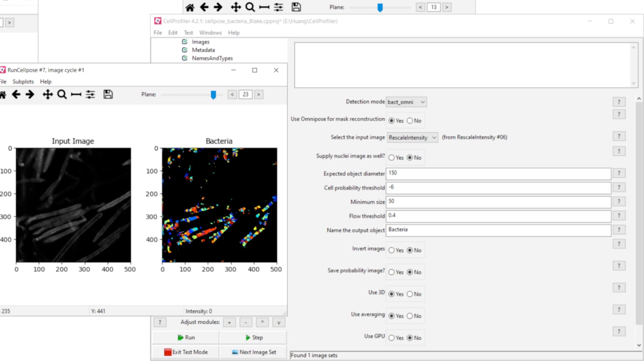The height and width of the screenshot is (364, 644).
Task: Open the input image selection dropdown
Action: [x=412, y=137]
